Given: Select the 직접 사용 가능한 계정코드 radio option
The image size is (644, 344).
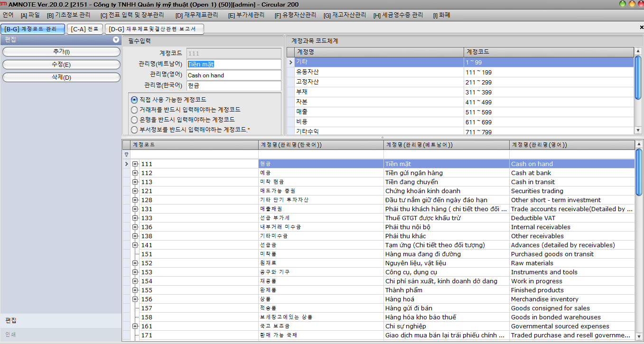Looking at the screenshot, I should tap(134, 100).
